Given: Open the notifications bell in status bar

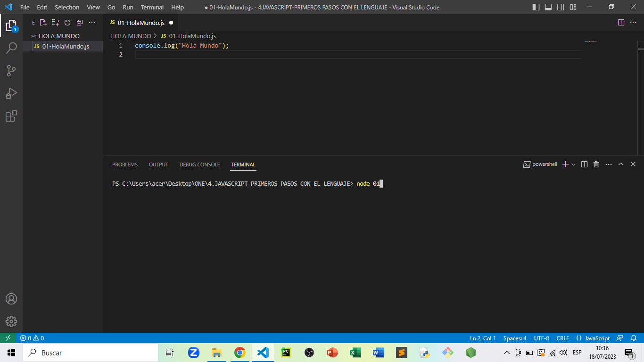Looking at the screenshot, I should pos(634,338).
